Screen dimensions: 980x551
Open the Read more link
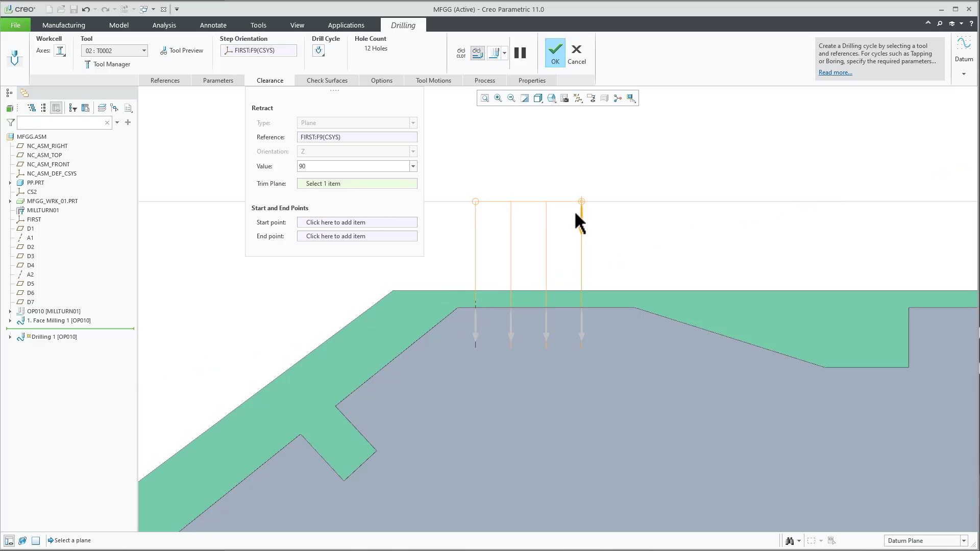(x=835, y=72)
